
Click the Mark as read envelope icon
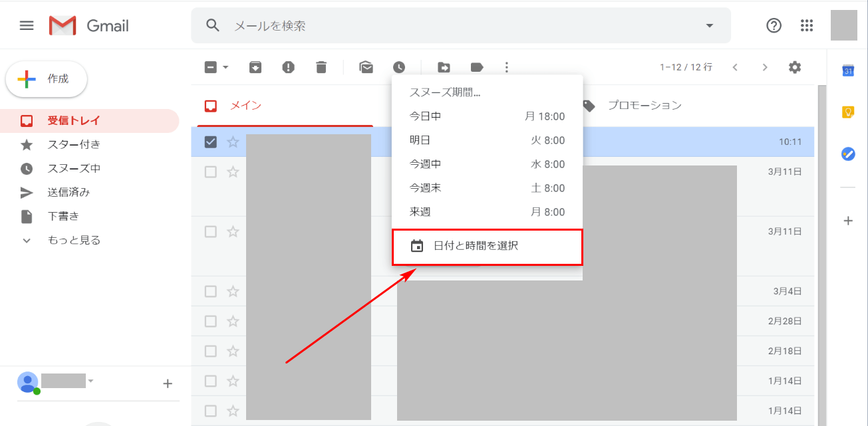click(366, 67)
